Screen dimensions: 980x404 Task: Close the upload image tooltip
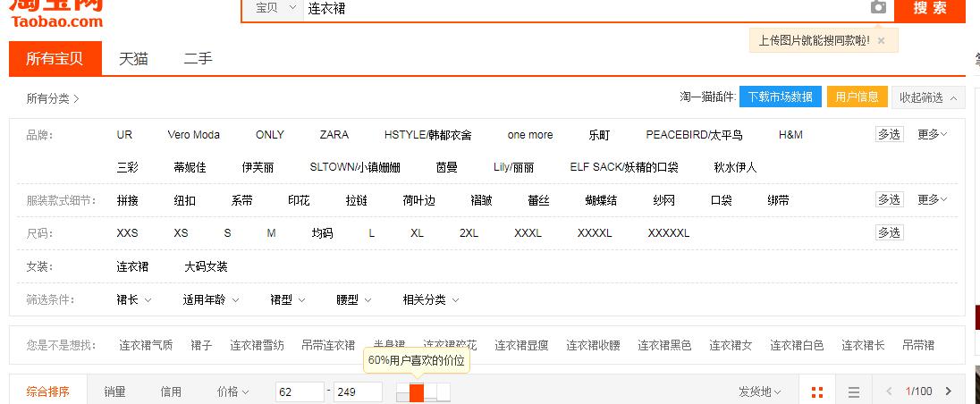882,40
